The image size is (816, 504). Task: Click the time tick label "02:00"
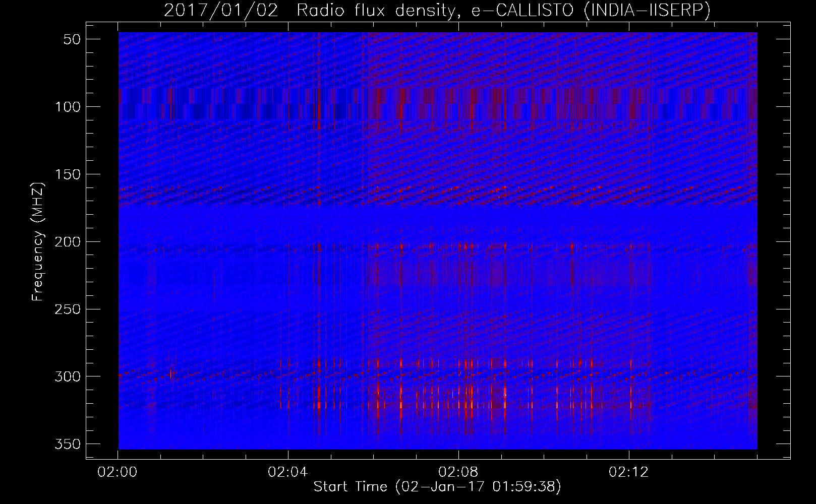[x=118, y=472]
